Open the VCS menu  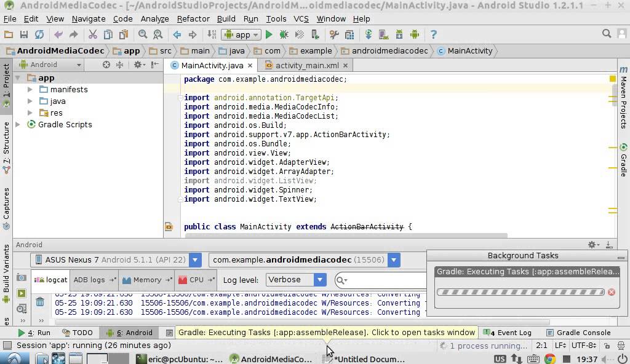coord(301,19)
